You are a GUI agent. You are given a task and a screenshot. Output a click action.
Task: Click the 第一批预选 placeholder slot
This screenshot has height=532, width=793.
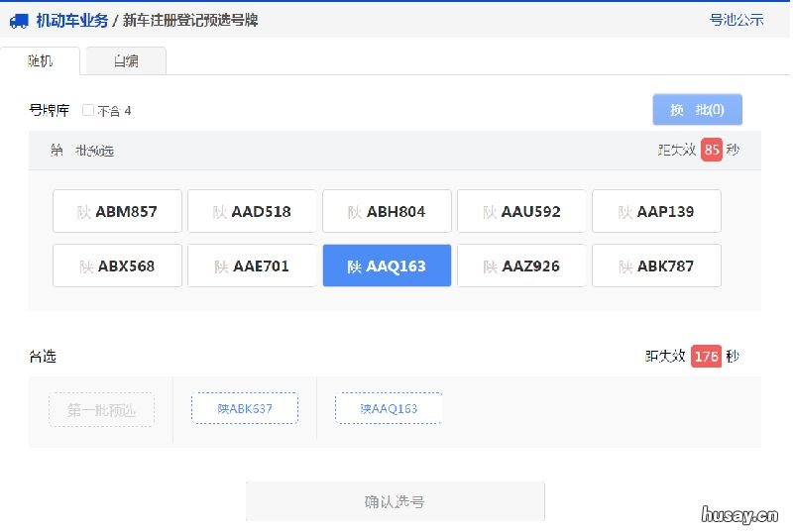click(102, 410)
